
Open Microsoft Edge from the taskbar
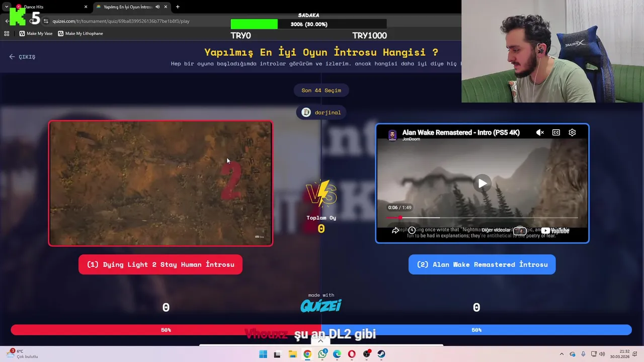337,354
